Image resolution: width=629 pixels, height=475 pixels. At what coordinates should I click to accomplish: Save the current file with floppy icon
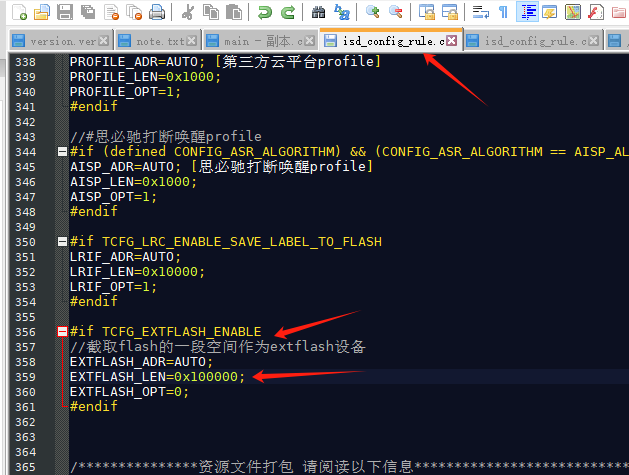(65, 12)
